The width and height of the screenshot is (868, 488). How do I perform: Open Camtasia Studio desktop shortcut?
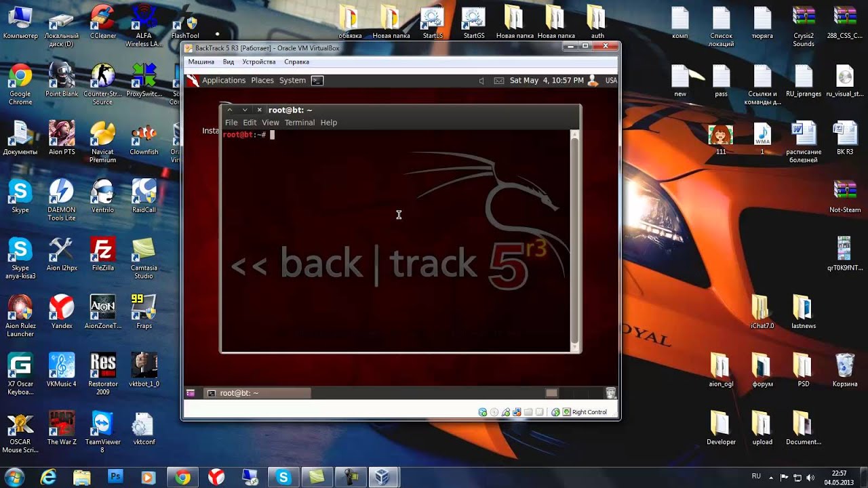pyautogui.click(x=144, y=258)
